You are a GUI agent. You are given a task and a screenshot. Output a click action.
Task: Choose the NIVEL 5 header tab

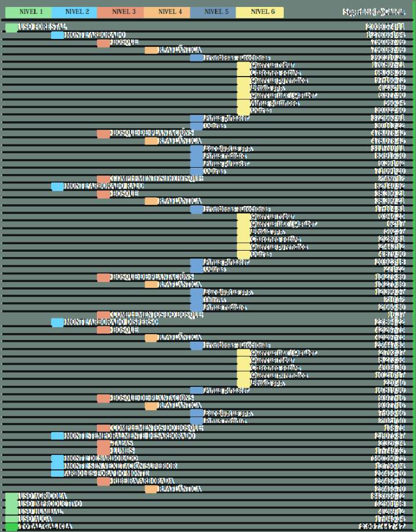point(213,12)
